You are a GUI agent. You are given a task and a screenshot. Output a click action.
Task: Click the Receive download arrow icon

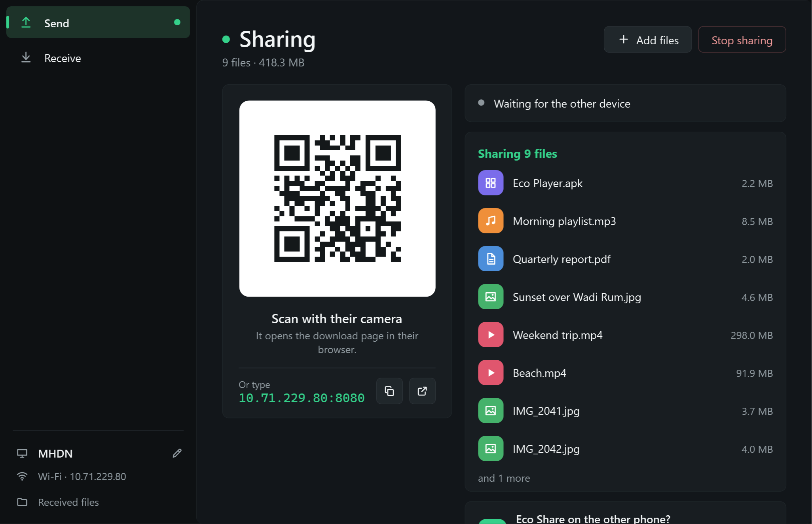(26, 58)
